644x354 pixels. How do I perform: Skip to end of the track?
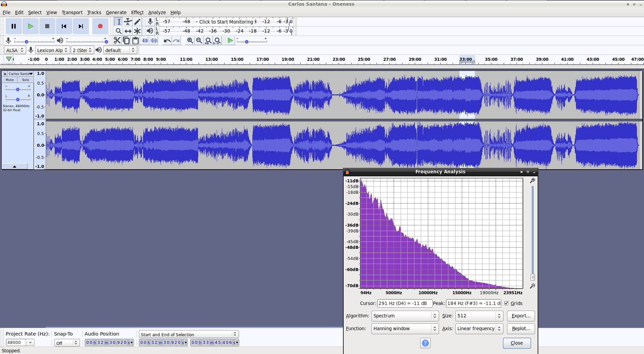81,26
